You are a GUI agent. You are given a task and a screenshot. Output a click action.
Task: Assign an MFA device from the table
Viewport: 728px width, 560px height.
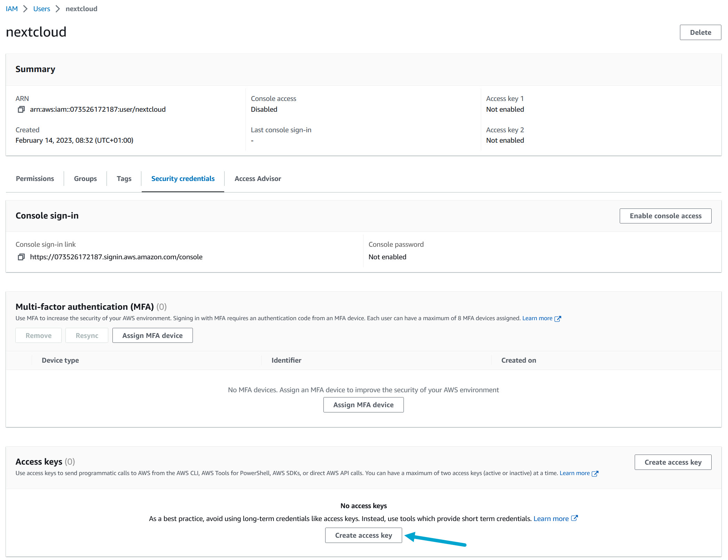coord(363,404)
